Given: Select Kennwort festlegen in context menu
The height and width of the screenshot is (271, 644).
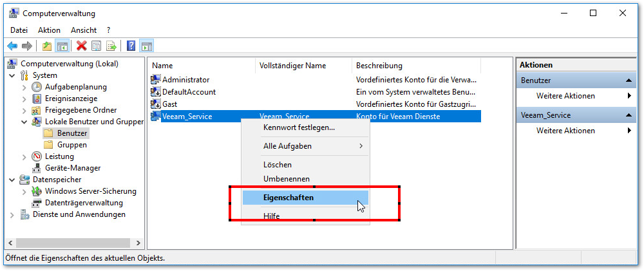Looking at the screenshot, I should [x=299, y=127].
